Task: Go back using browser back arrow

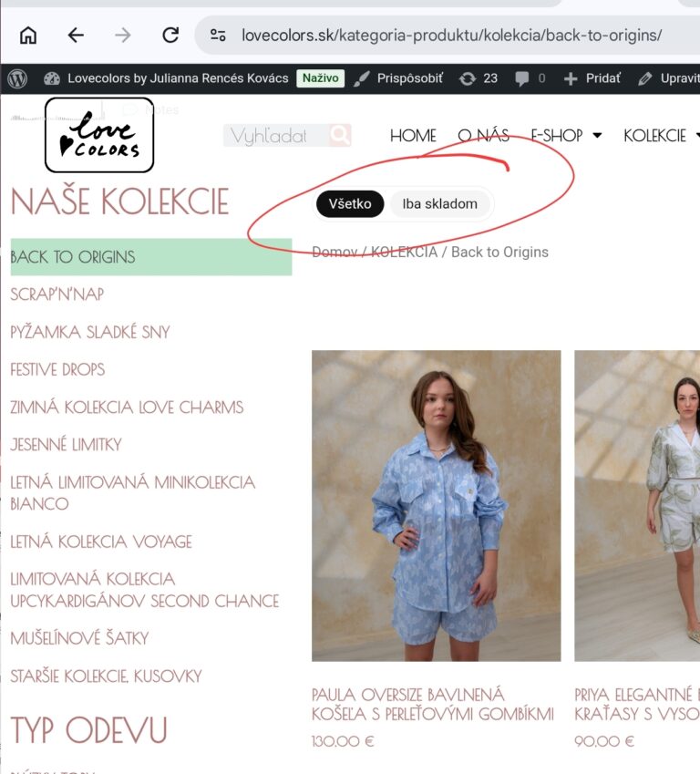Action: [76, 36]
